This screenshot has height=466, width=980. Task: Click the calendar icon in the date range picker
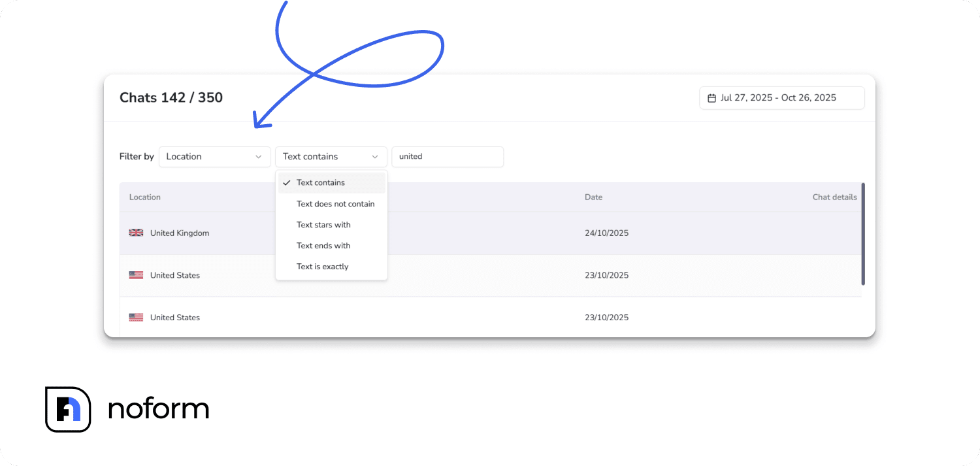[x=713, y=97]
